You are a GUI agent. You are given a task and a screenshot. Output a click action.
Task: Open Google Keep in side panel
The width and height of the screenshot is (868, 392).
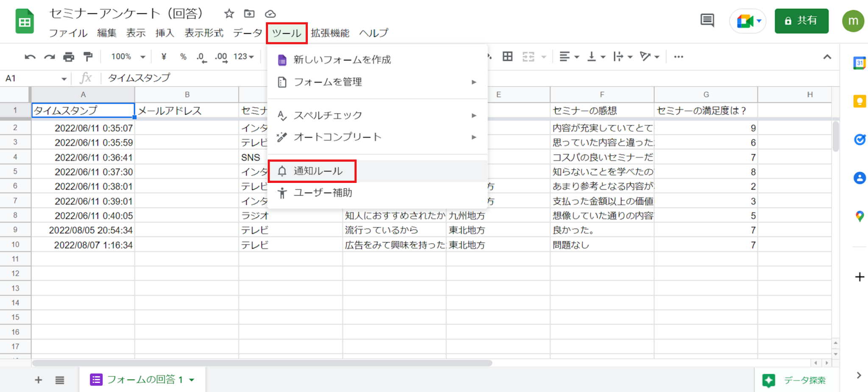[859, 101]
